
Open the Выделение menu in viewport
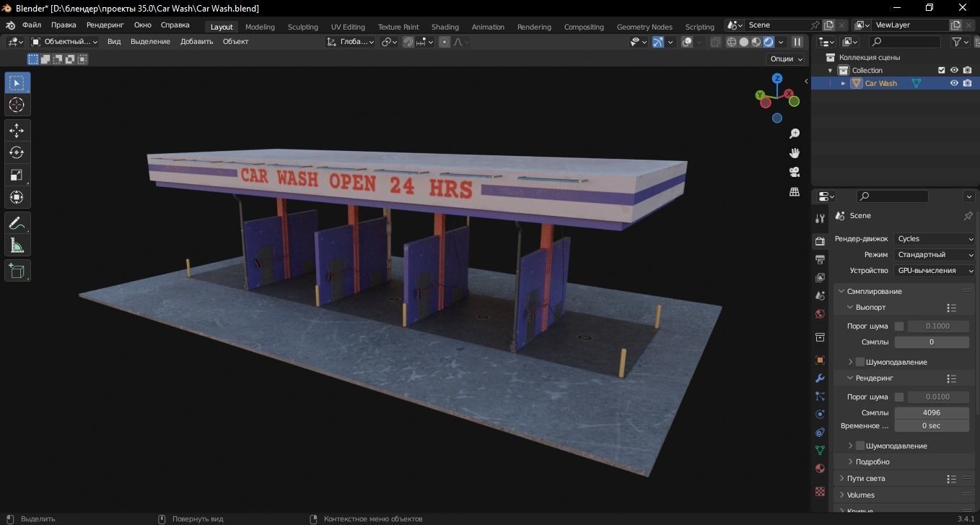[x=150, y=42]
